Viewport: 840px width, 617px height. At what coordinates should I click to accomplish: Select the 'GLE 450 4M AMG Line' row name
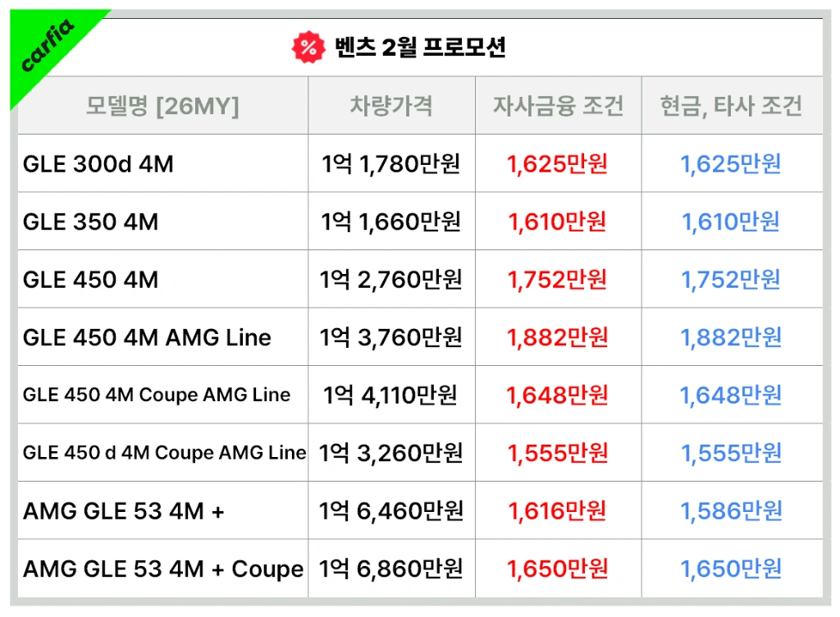[x=148, y=337]
